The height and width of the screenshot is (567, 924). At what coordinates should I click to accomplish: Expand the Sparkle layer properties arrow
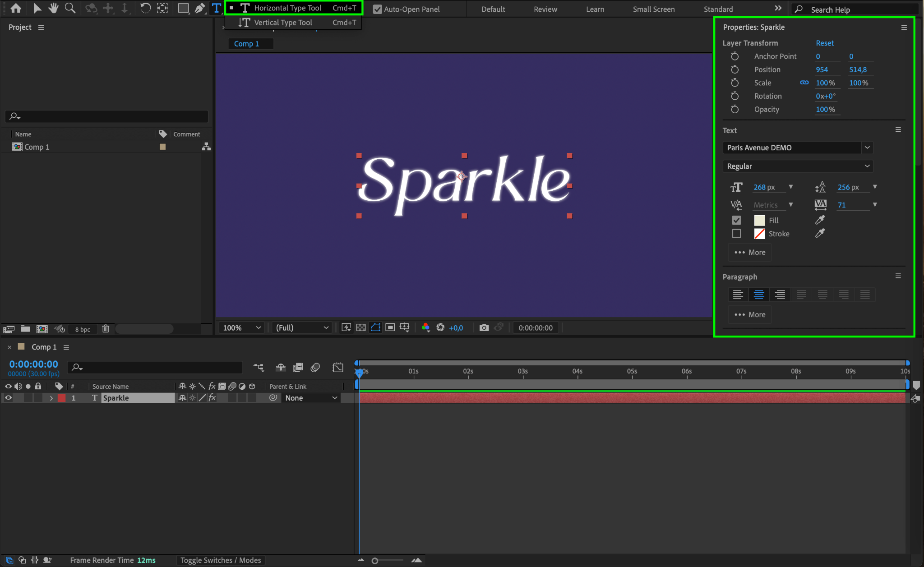tap(51, 398)
